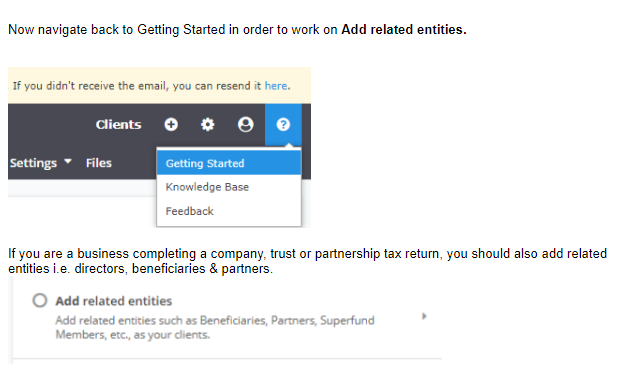Open the Settings menu label
The height and width of the screenshot is (380, 637).
pos(33,163)
